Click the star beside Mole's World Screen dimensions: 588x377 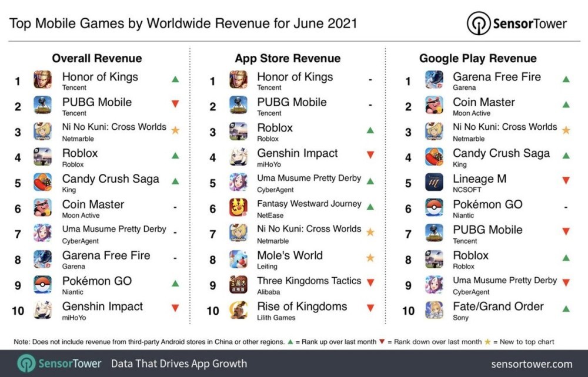tap(370, 258)
